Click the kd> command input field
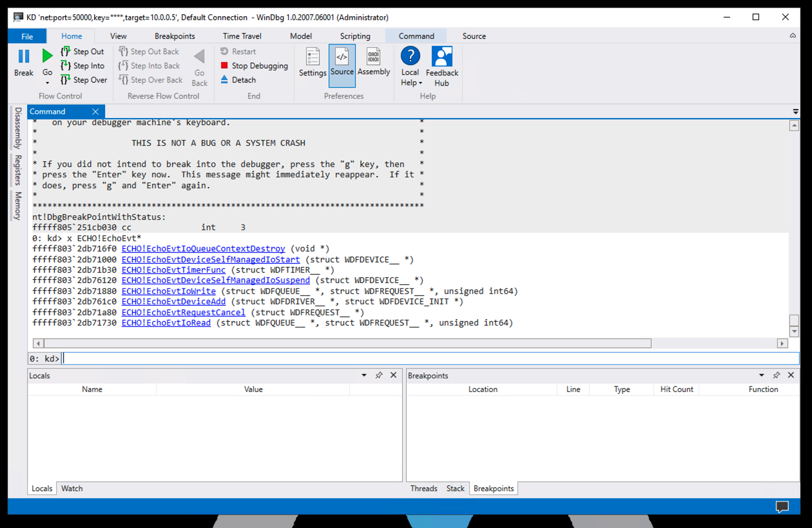The height and width of the screenshot is (528, 812). pyautogui.click(x=425, y=358)
